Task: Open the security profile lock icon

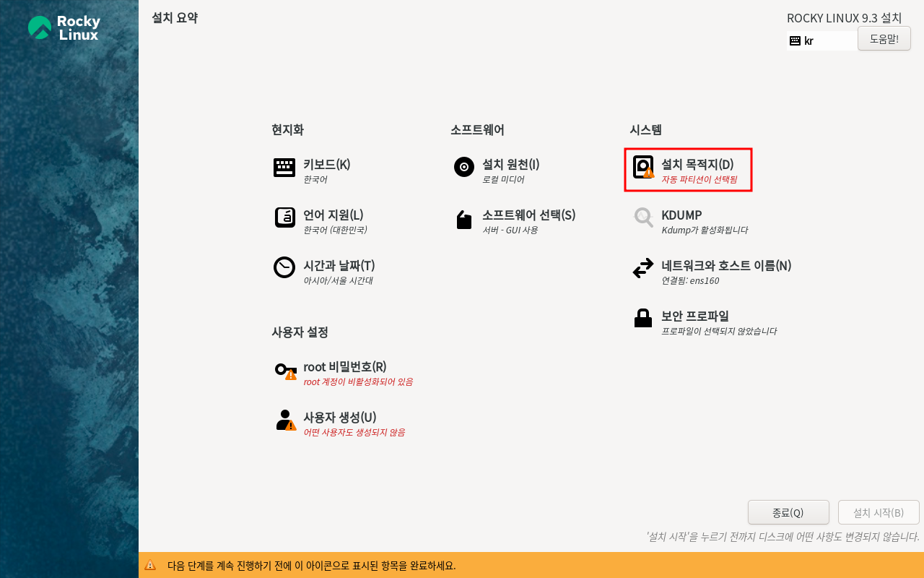Action: (643, 318)
